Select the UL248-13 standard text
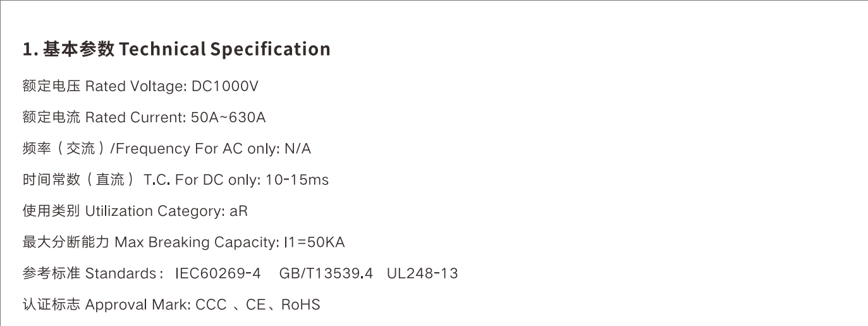Screen dimensions: 868x326 [x=422, y=273]
